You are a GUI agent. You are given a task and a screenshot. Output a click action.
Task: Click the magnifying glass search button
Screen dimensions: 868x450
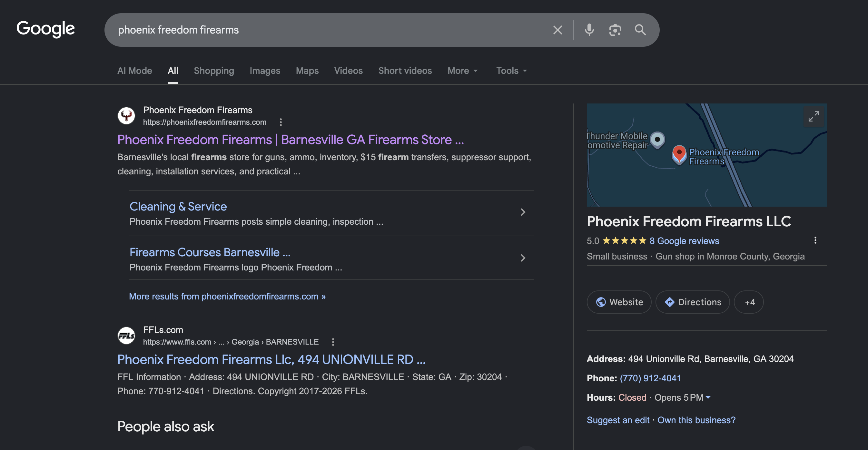640,30
